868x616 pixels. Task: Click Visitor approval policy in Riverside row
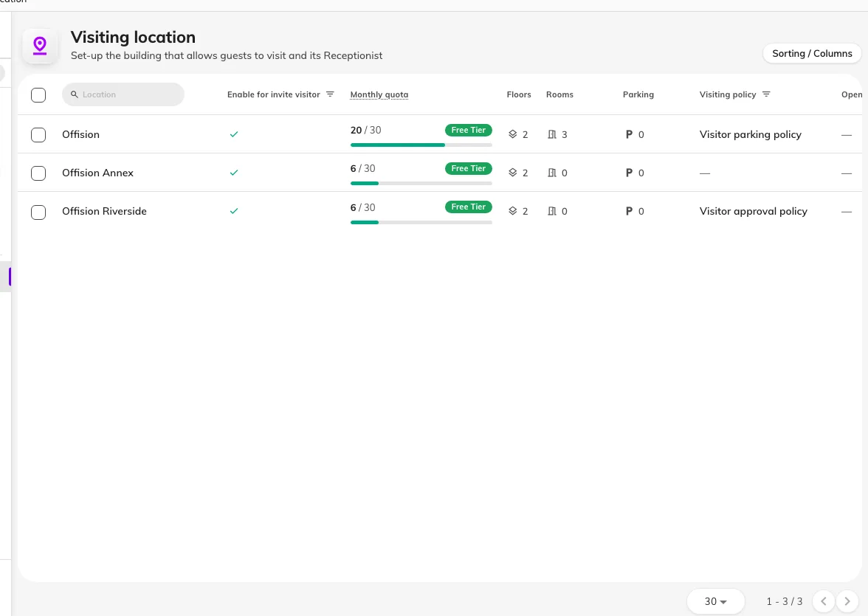point(754,212)
